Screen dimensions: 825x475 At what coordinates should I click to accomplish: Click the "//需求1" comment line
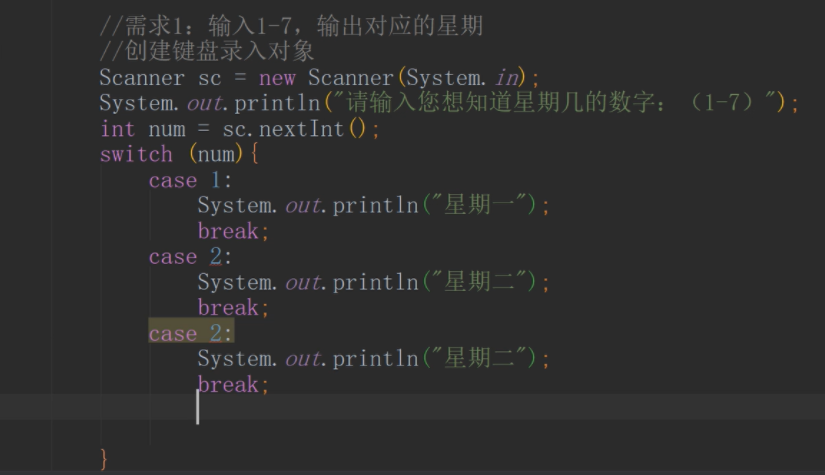point(290,24)
